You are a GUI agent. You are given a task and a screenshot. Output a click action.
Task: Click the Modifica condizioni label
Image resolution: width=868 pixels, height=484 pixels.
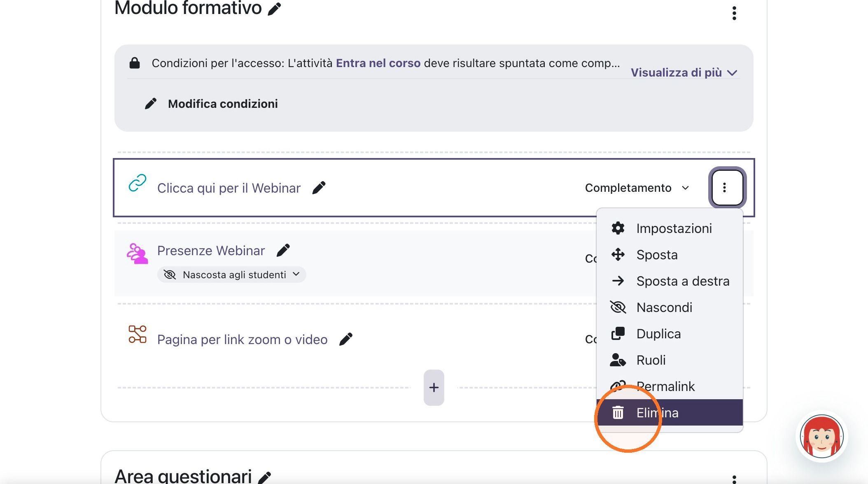[223, 104]
